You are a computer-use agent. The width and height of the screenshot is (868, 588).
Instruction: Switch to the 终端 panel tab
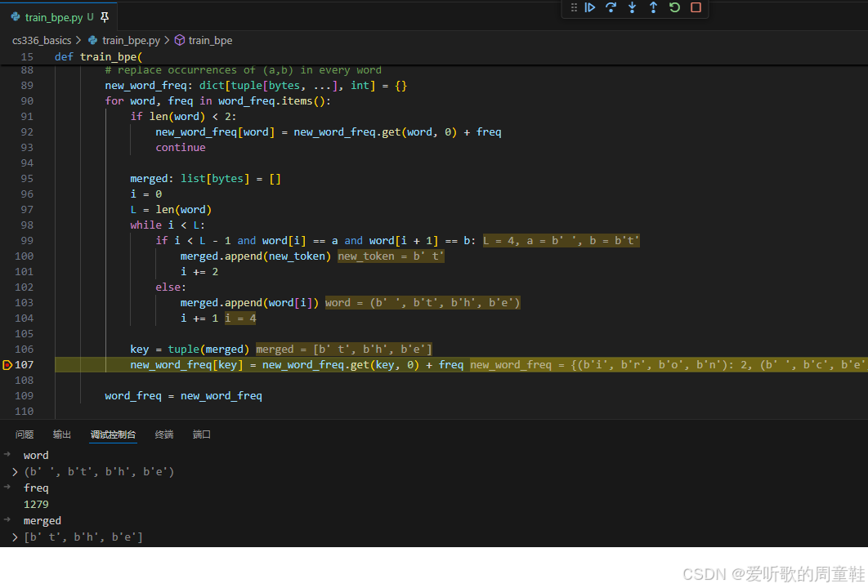click(x=163, y=434)
